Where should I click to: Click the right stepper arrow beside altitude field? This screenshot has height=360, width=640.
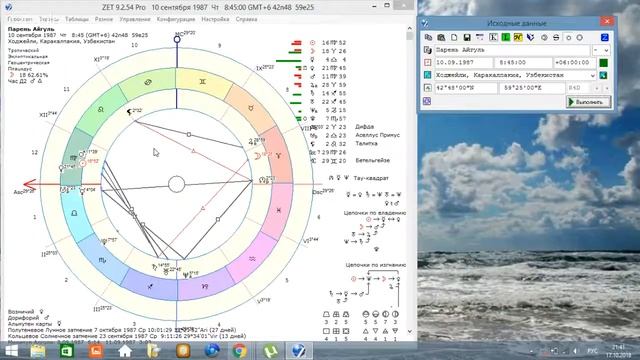(x=607, y=88)
